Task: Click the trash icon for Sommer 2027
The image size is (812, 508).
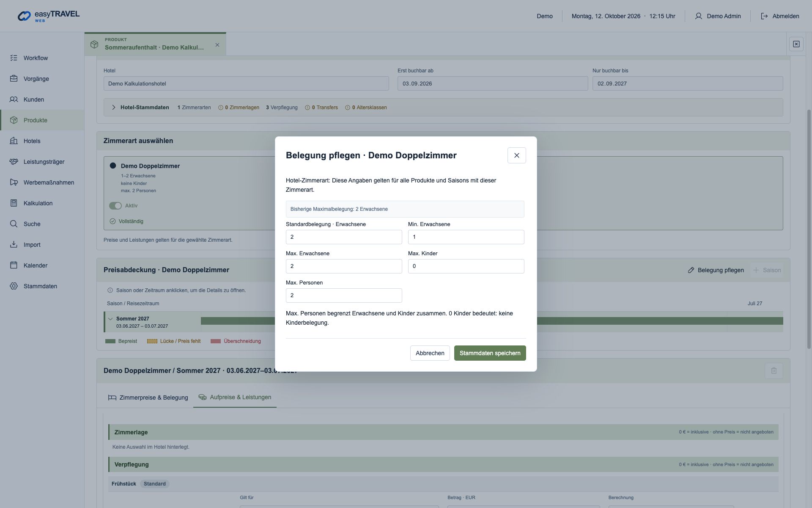Action: coord(774,371)
